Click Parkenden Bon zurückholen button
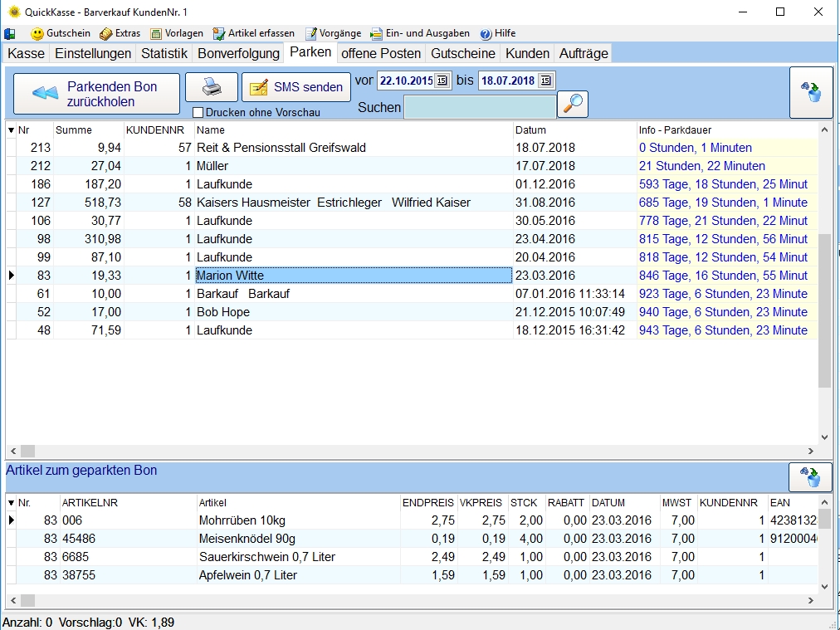Viewport: 840px width, 630px height. (96, 94)
